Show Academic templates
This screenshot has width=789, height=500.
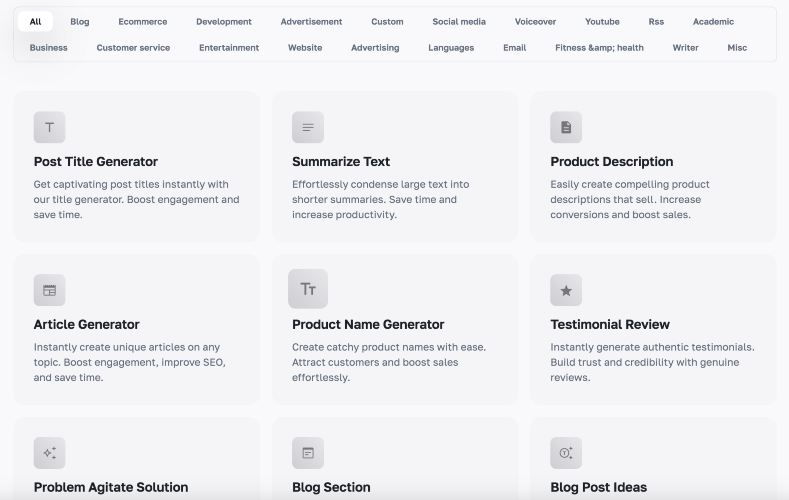tap(714, 22)
